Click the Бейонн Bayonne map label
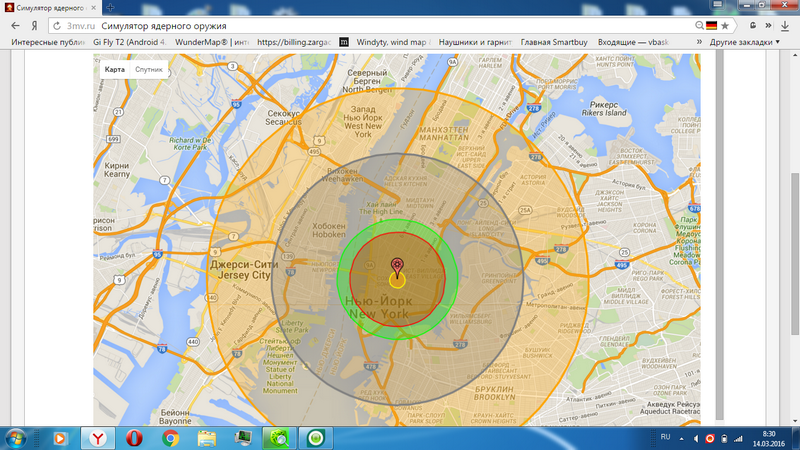The width and height of the screenshot is (800, 450). (175, 417)
